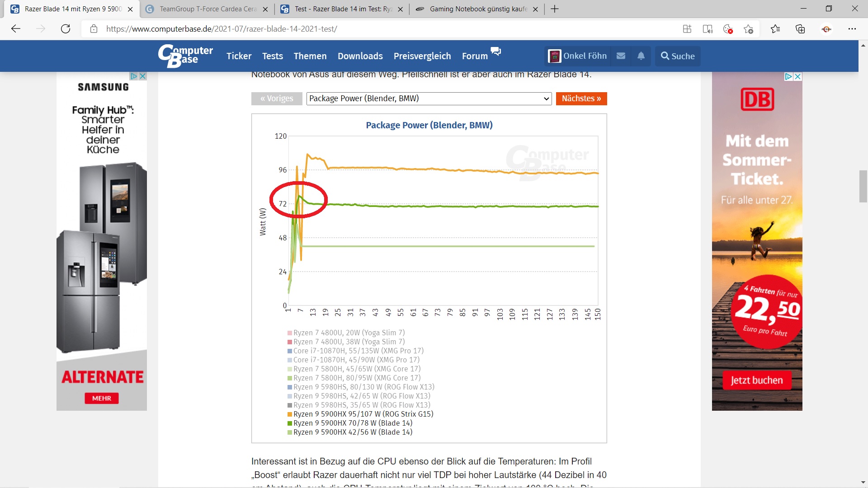This screenshot has height=488, width=868.
Task: Open the Onkel Föhn user menu
Action: point(578,56)
